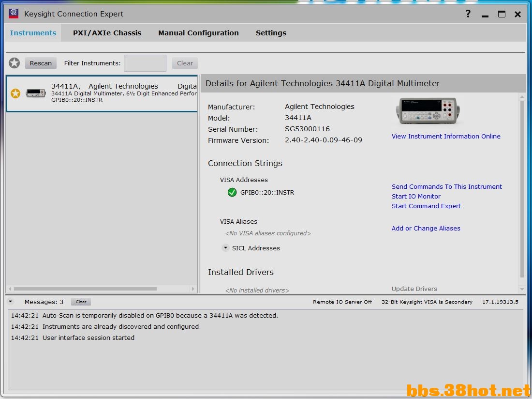Open the Settings tab

click(271, 33)
